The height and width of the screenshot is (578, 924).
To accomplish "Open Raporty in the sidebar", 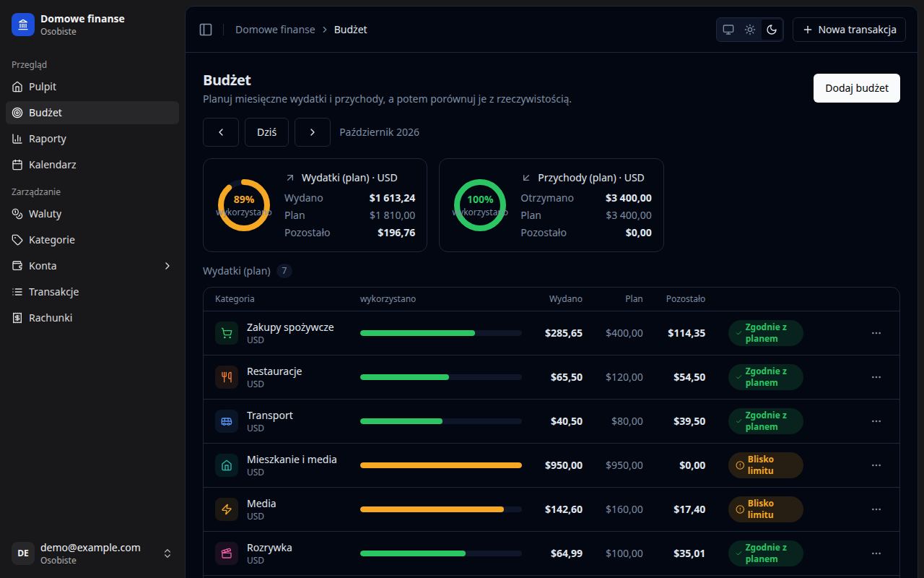I will (x=92, y=139).
